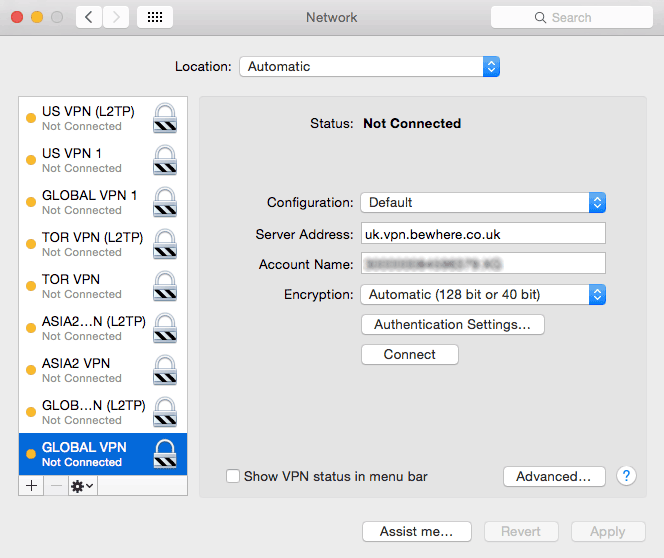Click the Connect button
Viewport: 664px width, 558px height.
pyautogui.click(x=409, y=354)
